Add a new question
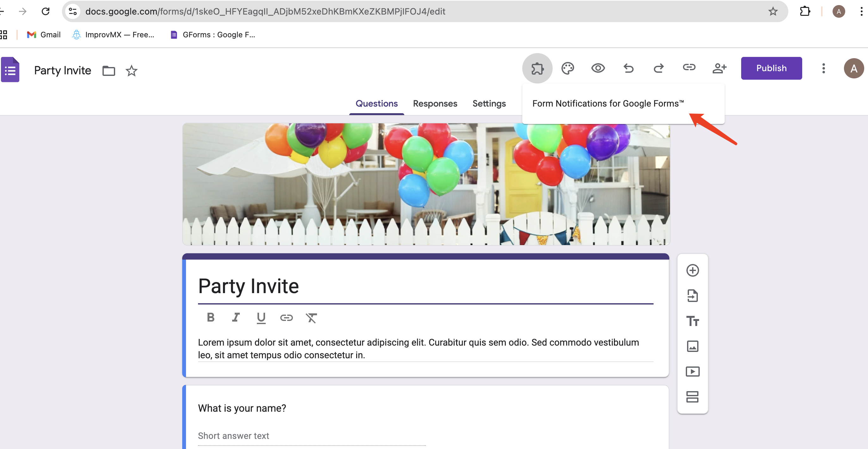Screen dimensions: 868x449 coord(692,270)
